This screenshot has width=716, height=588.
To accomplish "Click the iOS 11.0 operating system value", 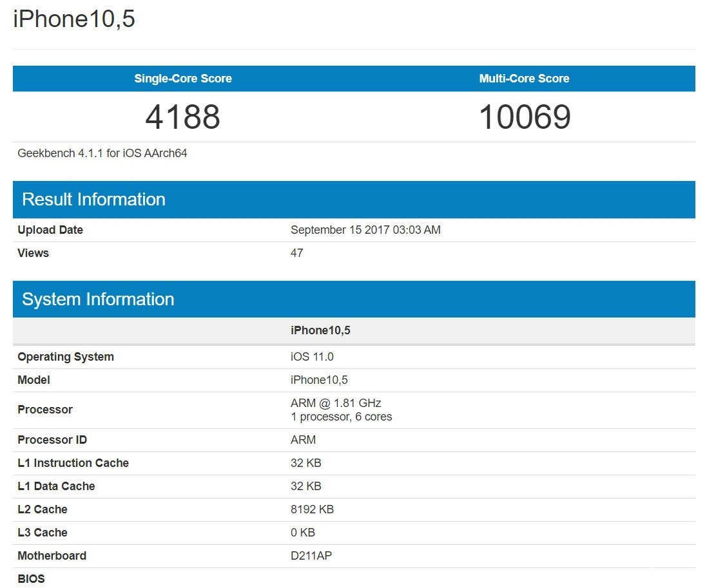I will [x=312, y=357].
